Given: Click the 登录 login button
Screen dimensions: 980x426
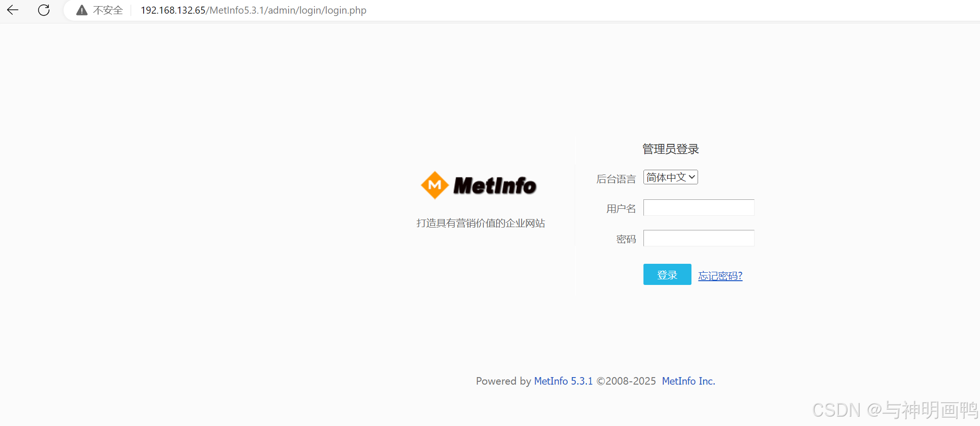Looking at the screenshot, I should tap(667, 275).
